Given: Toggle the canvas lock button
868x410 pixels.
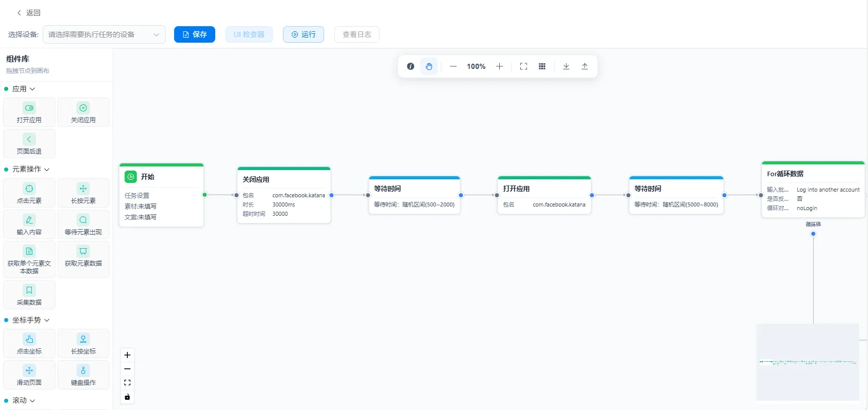Looking at the screenshot, I should (x=127, y=397).
